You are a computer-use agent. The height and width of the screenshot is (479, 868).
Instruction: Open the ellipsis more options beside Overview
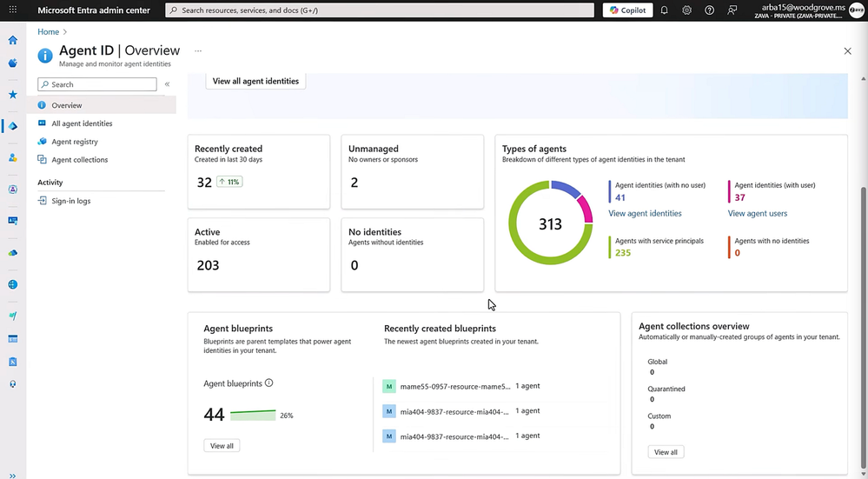click(198, 51)
